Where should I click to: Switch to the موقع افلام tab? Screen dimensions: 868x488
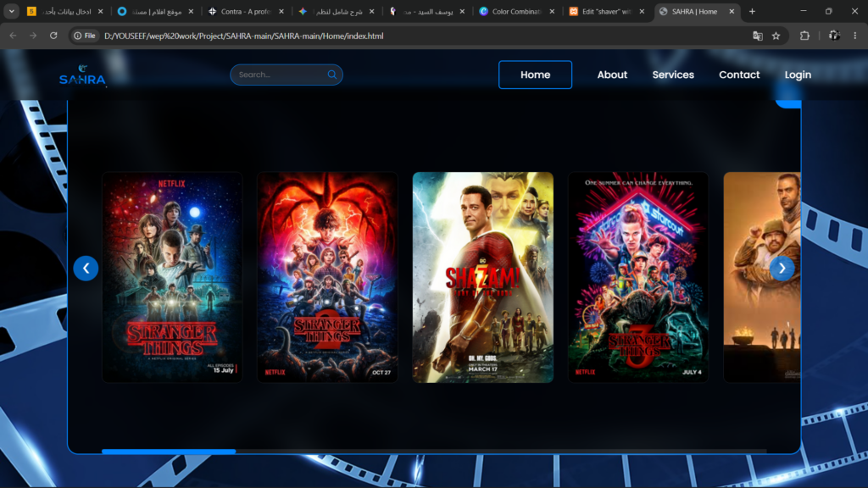tap(155, 11)
